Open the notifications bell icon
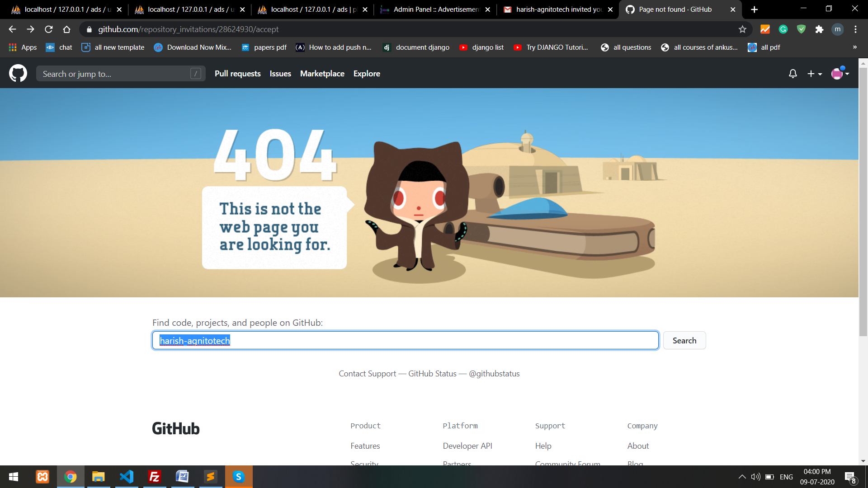Image resolution: width=868 pixels, height=488 pixels. click(793, 74)
